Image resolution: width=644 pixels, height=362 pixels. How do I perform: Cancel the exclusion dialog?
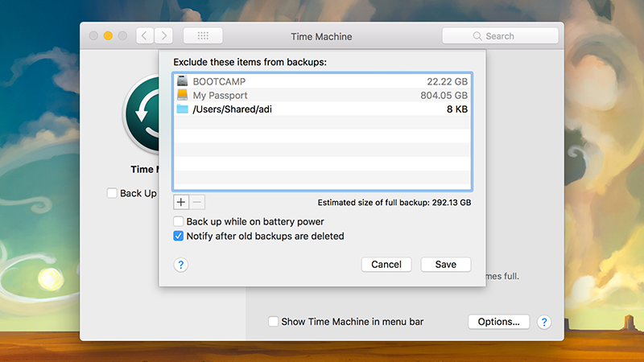pyautogui.click(x=386, y=265)
